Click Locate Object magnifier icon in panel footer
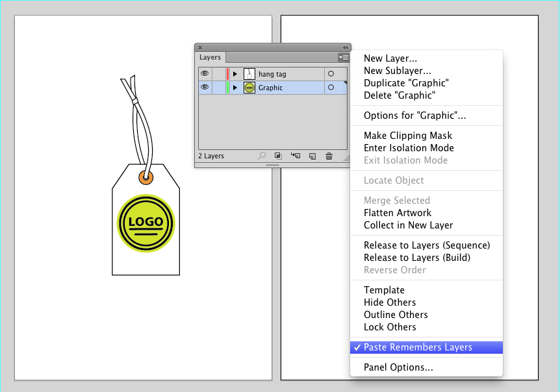 (x=262, y=156)
